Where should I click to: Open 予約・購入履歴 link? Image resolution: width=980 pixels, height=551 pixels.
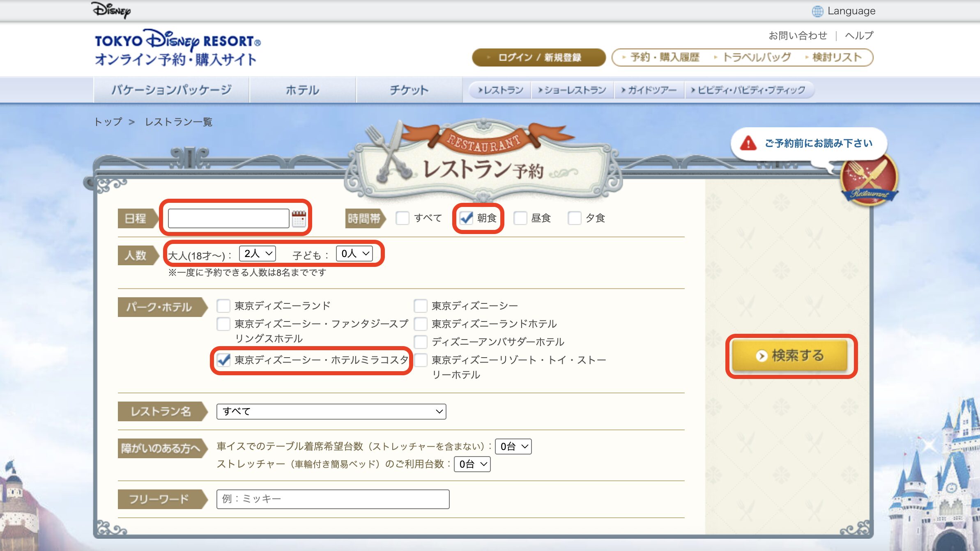click(660, 57)
